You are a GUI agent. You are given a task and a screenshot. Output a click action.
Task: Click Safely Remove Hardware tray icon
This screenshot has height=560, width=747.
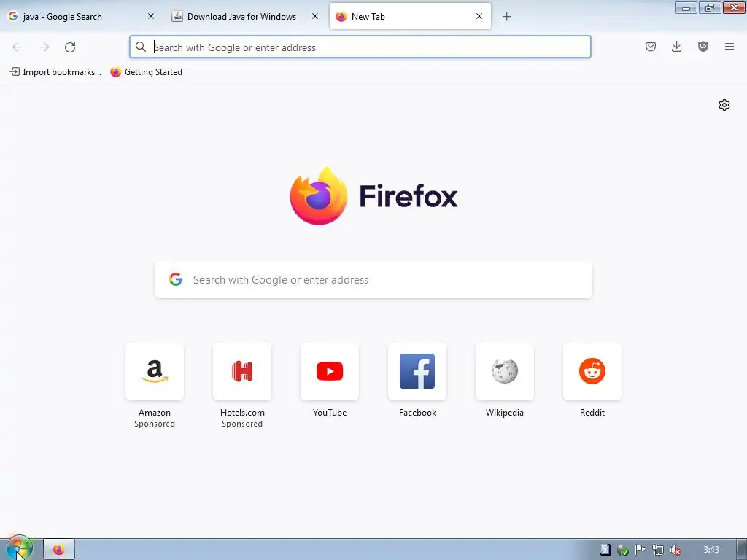coord(622,550)
